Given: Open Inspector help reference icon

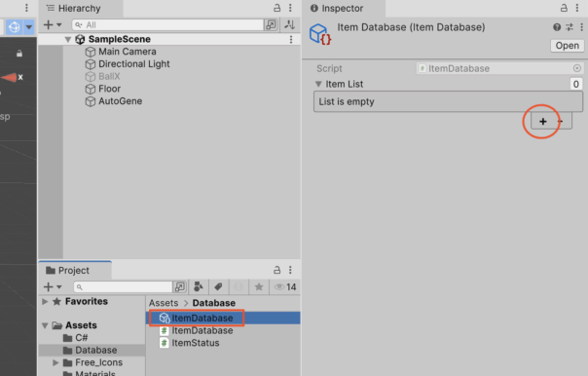Looking at the screenshot, I should [x=557, y=27].
